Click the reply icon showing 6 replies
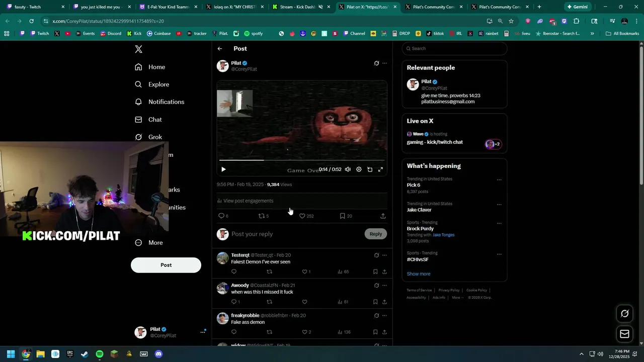 tap(223, 216)
